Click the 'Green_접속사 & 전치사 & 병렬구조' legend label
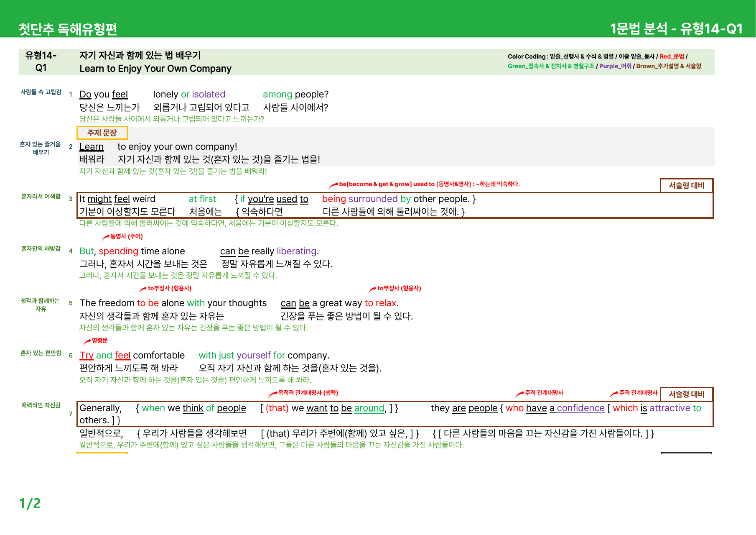 click(x=551, y=66)
